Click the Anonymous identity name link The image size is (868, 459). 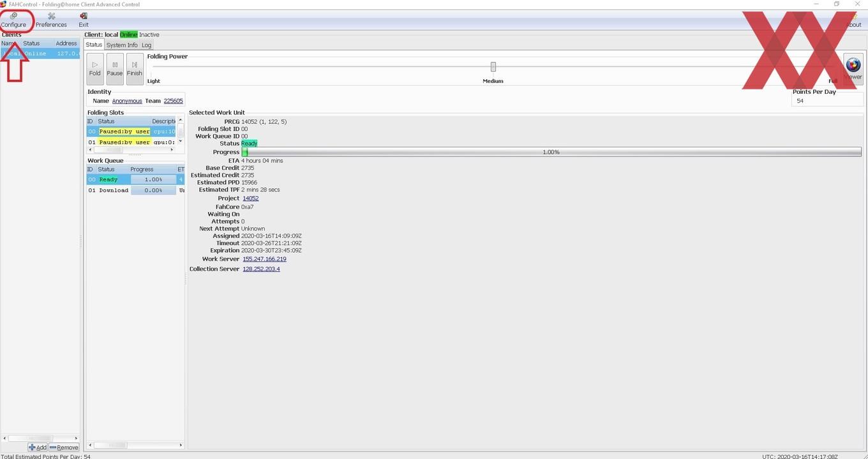127,101
